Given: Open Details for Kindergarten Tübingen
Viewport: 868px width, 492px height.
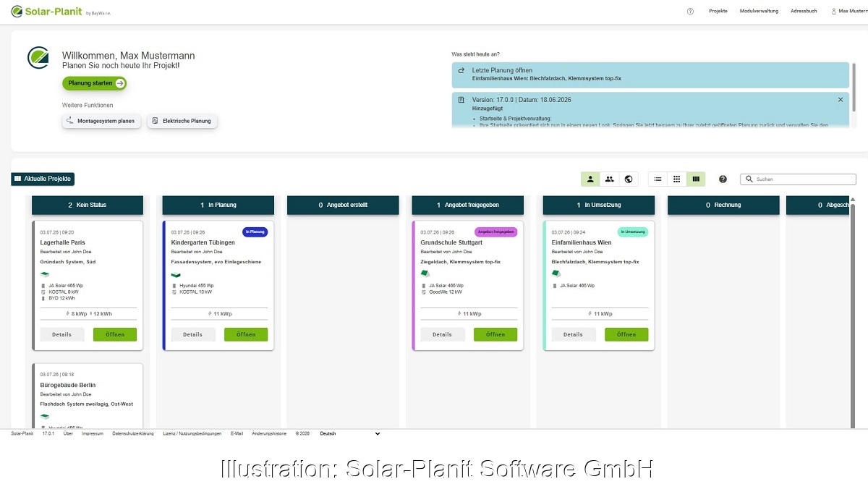Looking at the screenshot, I should (193, 334).
